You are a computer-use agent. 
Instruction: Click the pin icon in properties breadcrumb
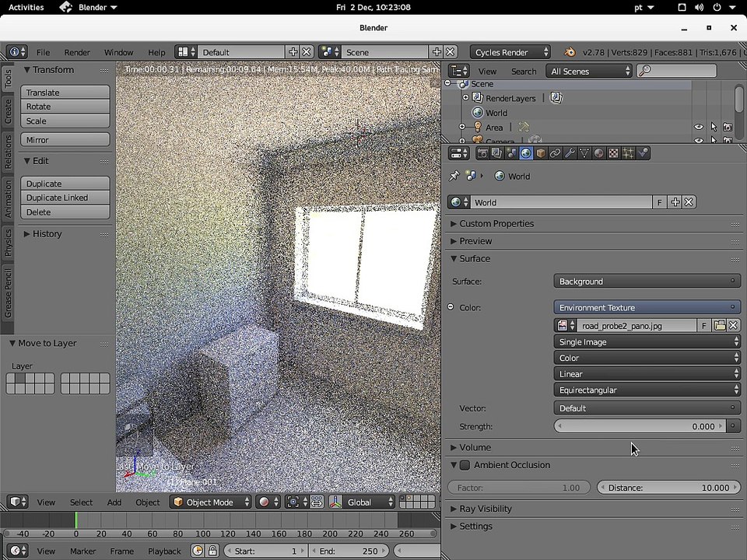pos(454,176)
